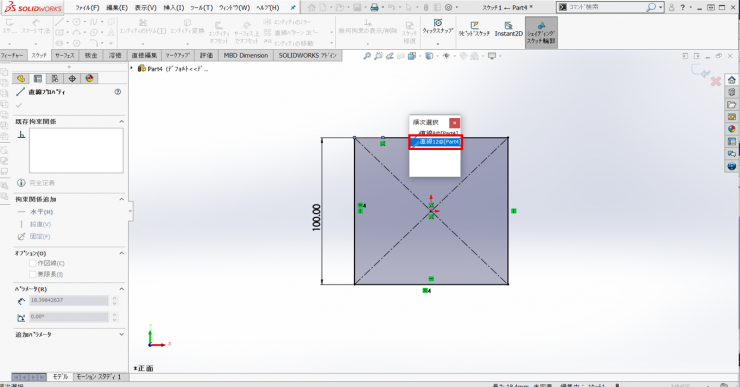Screen dimensions: 740x387
Task: Click the エンティティ変換 convert entities tool
Action: tap(187, 26)
